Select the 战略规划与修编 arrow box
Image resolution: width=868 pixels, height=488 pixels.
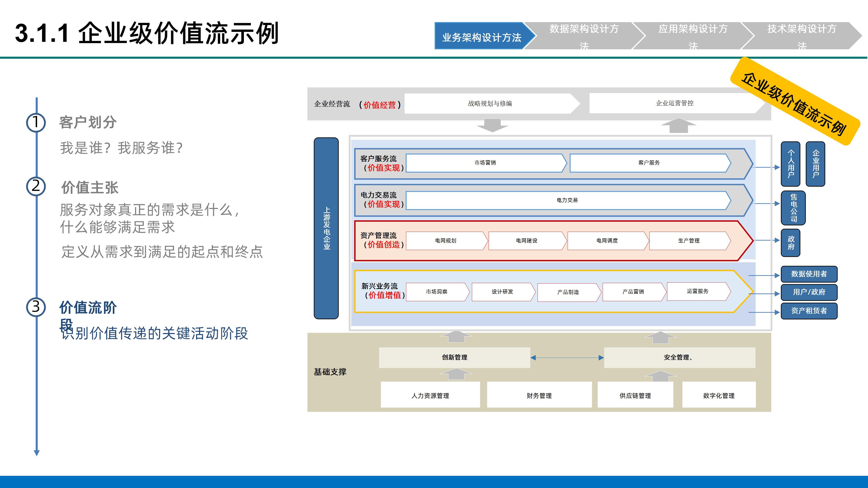click(x=492, y=104)
